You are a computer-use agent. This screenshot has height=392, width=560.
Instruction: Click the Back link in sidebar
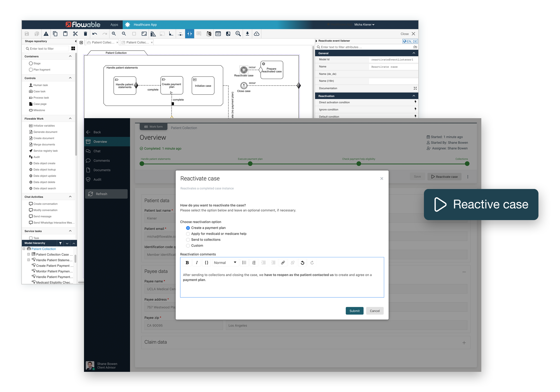click(94, 132)
